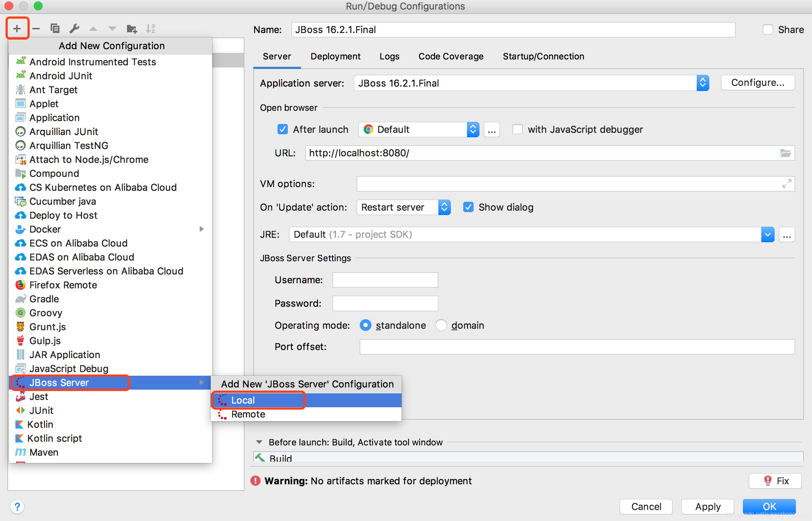The width and height of the screenshot is (812, 521).
Task: Switch to the Deployment tab
Action: tap(335, 56)
